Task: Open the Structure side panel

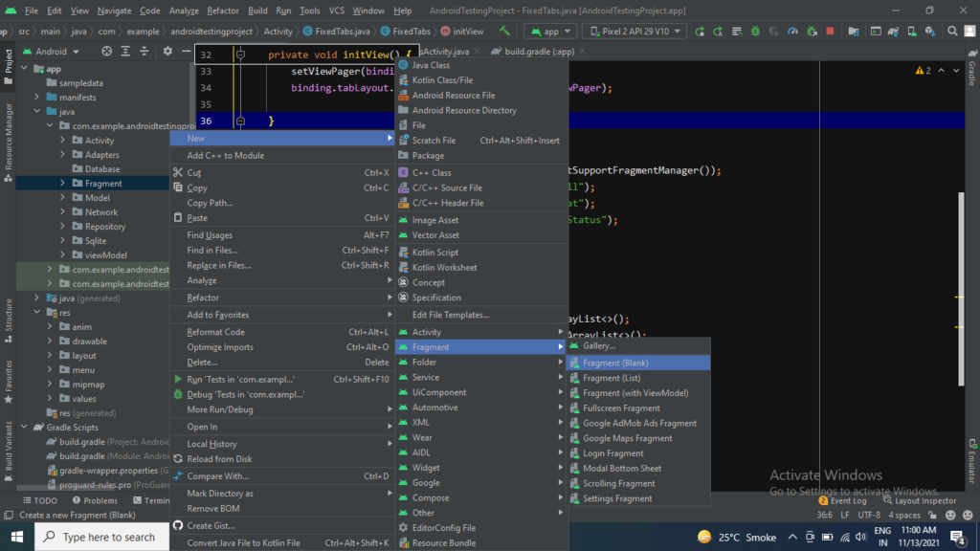Action: point(8,320)
